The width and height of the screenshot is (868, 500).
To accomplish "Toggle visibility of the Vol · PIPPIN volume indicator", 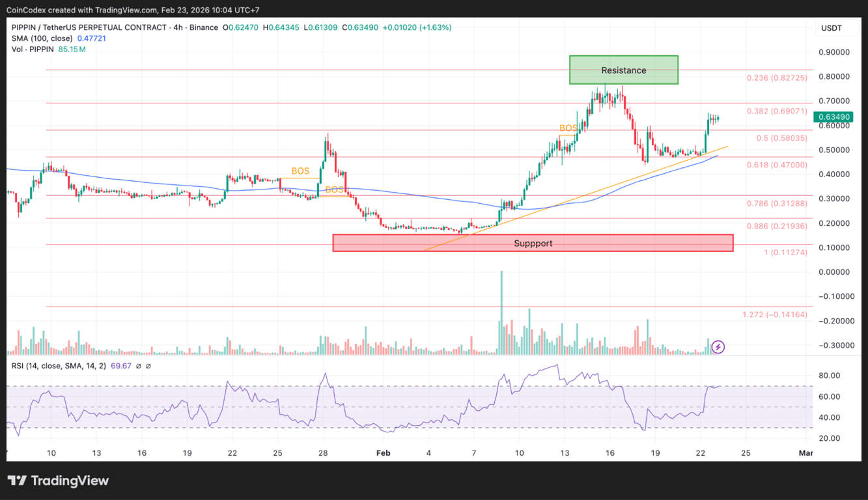I will coord(33,48).
